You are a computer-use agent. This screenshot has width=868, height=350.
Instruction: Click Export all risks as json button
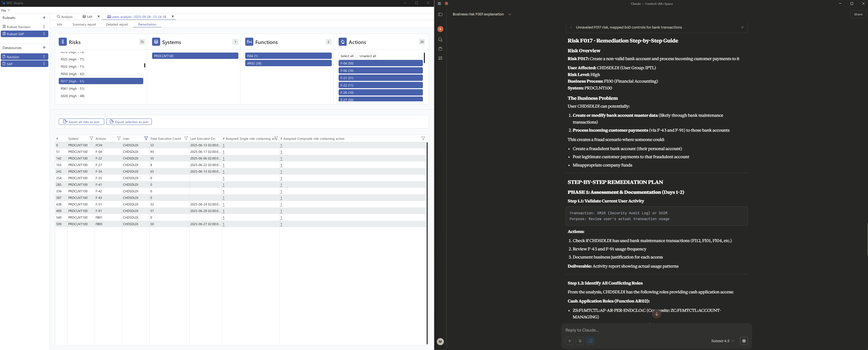[81, 122]
